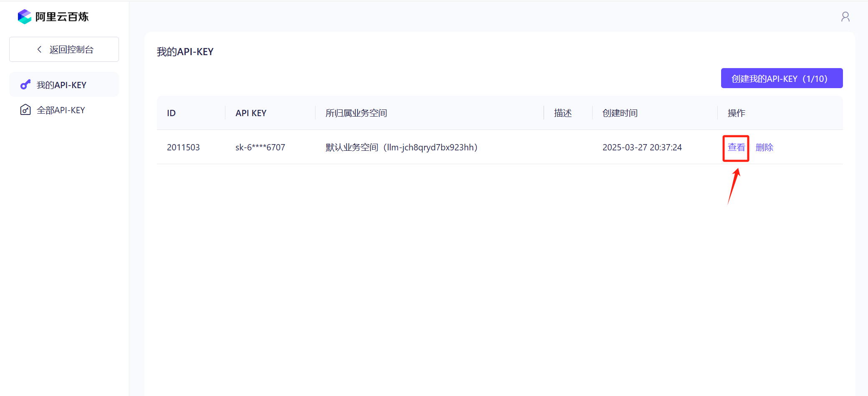Click creation time 2025-03-27 20:37:24
Screen dimensions: 868x396
point(642,147)
